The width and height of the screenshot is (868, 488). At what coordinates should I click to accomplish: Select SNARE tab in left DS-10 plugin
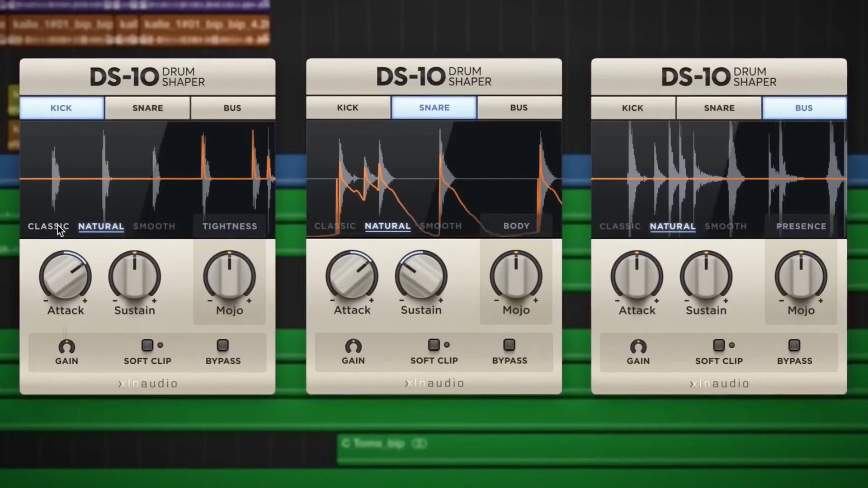click(147, 108)
